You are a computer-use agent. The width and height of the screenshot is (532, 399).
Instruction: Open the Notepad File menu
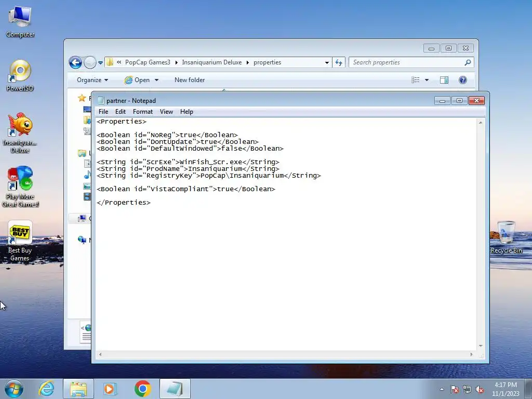(x=103, y=112)
